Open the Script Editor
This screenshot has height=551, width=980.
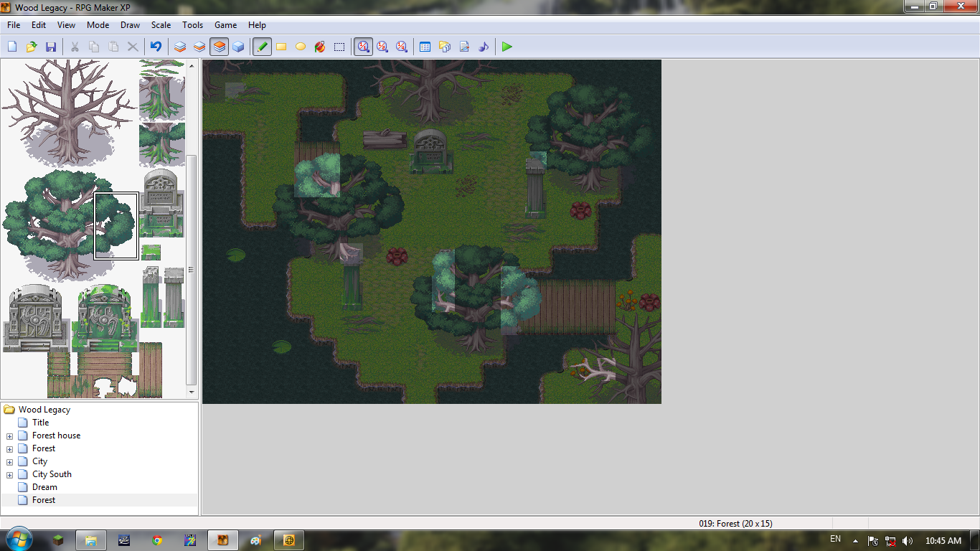[464, 46]
